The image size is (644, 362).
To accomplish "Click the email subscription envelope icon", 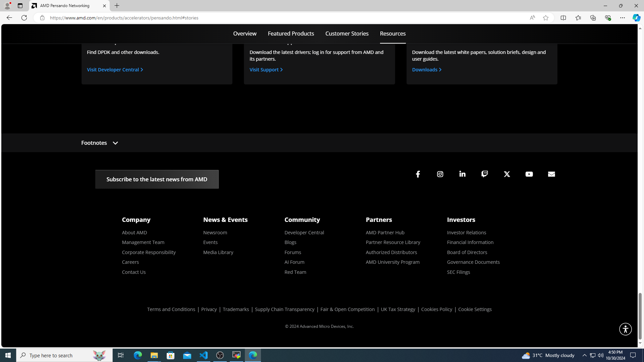I will (551, 174).
